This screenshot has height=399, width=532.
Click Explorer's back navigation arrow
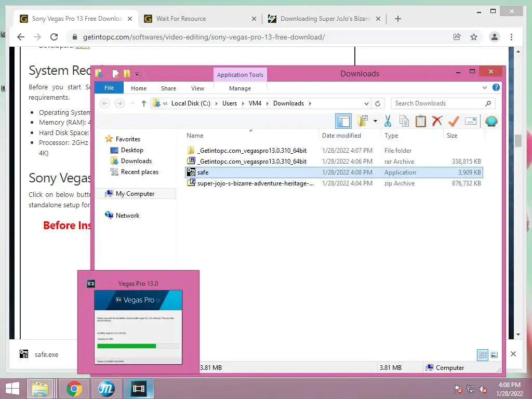(x=104, y=103)
